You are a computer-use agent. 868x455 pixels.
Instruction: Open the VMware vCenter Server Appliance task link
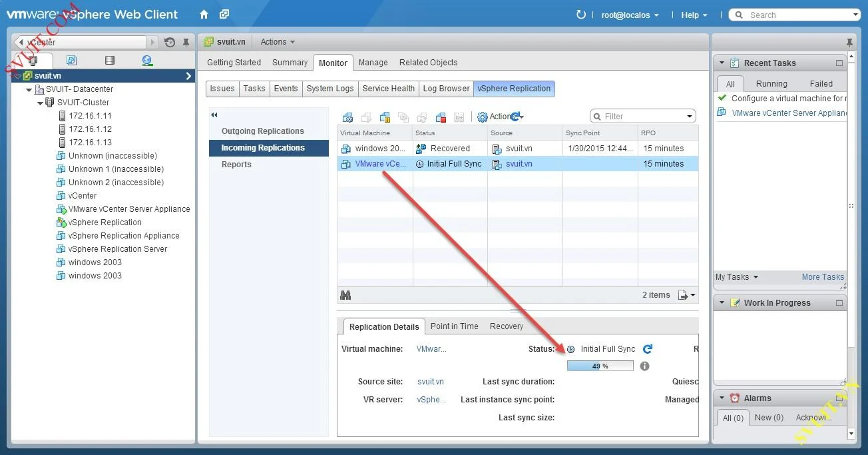pyautogui.click(x=789, y=113)
